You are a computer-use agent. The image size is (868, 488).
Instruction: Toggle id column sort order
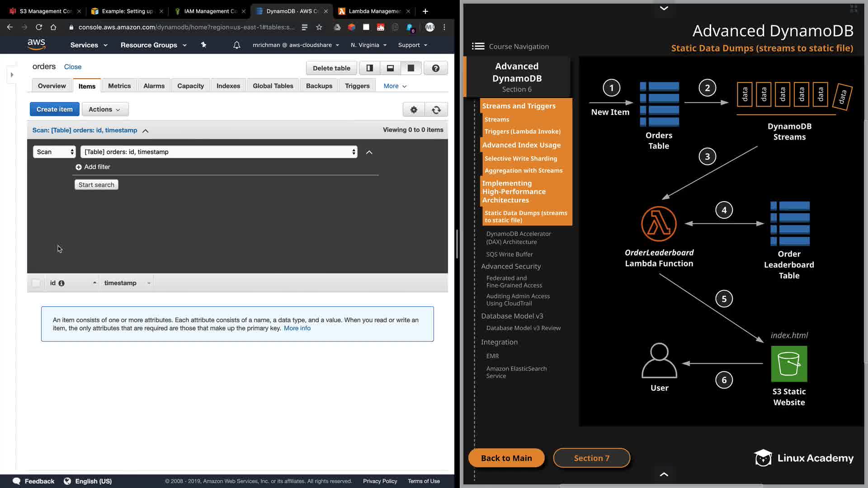coord(94,283)
